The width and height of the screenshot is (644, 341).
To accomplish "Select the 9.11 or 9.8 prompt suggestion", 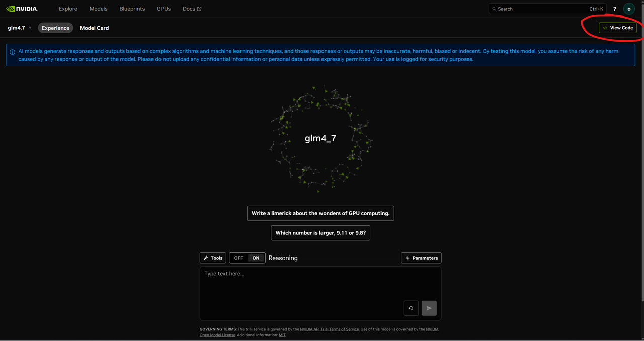I will click(320, 233).
